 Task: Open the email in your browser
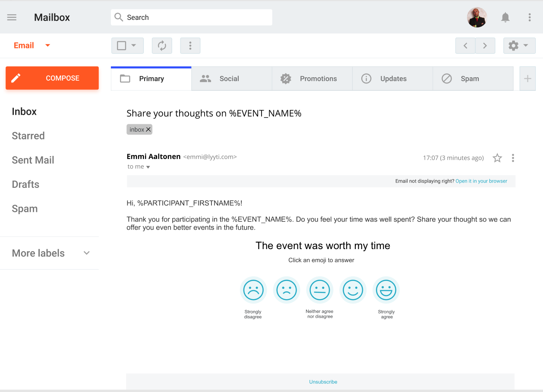[x=481, y=181]
